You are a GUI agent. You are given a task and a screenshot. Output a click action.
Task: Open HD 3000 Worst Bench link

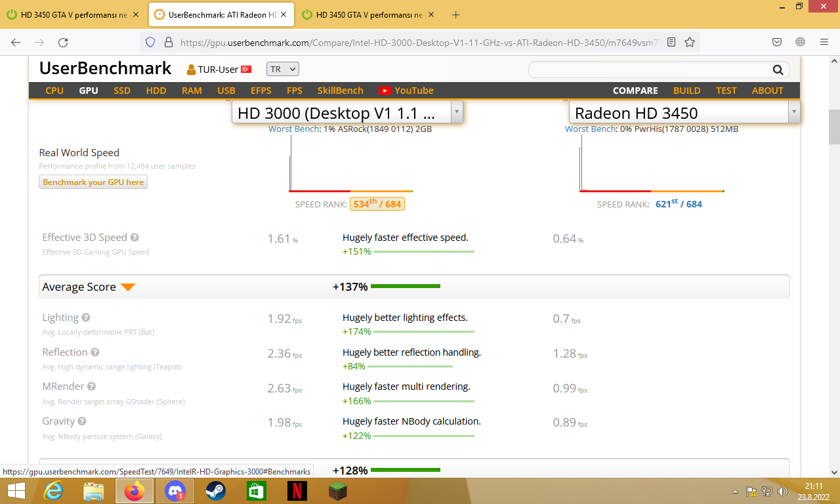click(294, 129)
